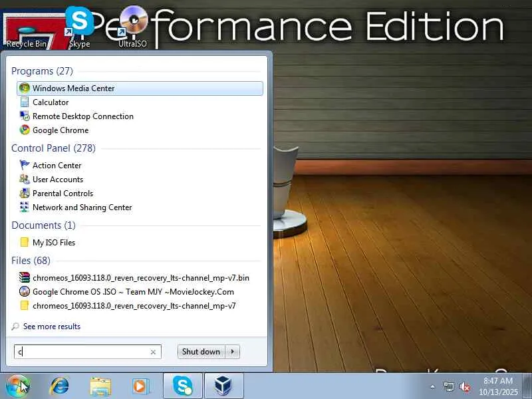This screenshot has width=532, height=399.
Task: Select "Windows Media Center" result text
Action: pos(74,88)
